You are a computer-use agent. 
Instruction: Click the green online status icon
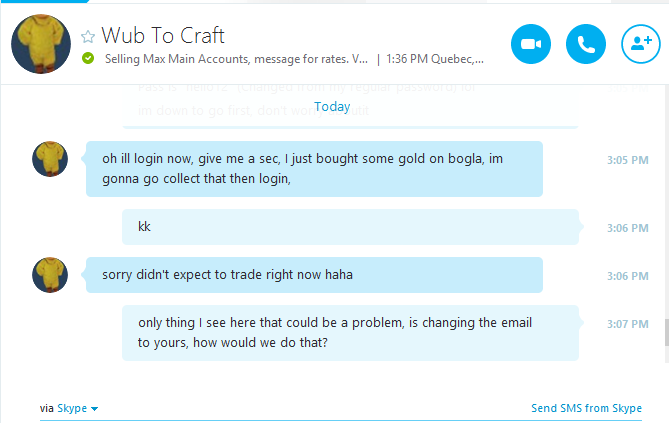(88, 59)
